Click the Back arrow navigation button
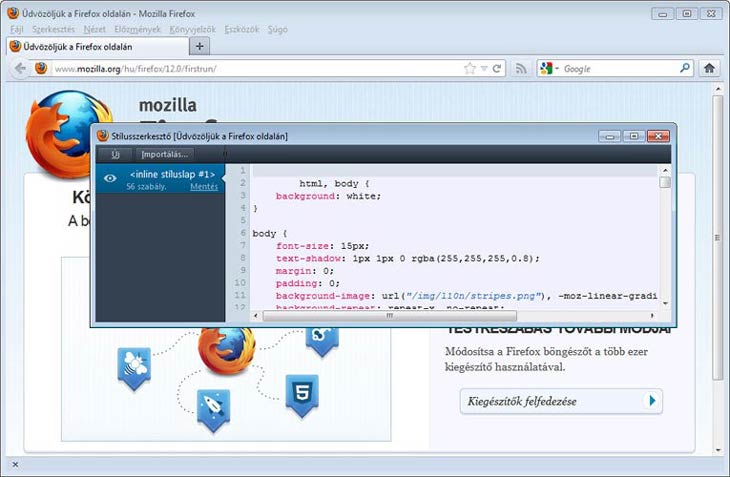The height and width of the screenshot is (477, 730). 20,69
